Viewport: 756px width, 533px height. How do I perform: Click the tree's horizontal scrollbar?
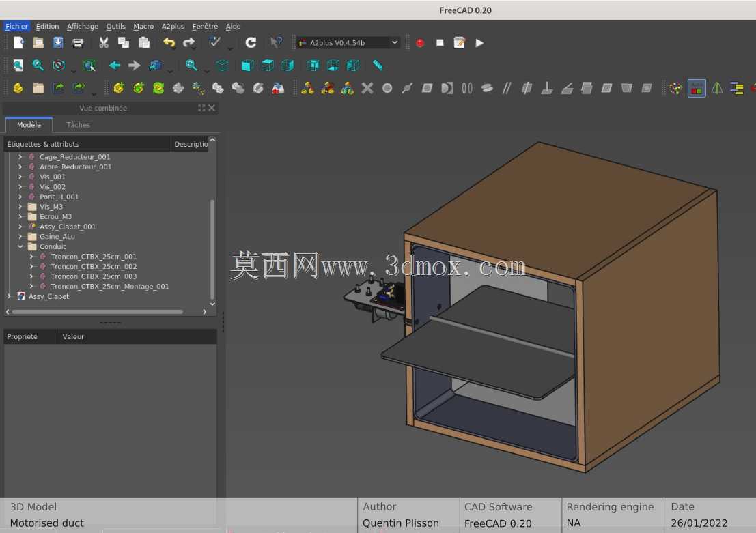click(98, 312)
